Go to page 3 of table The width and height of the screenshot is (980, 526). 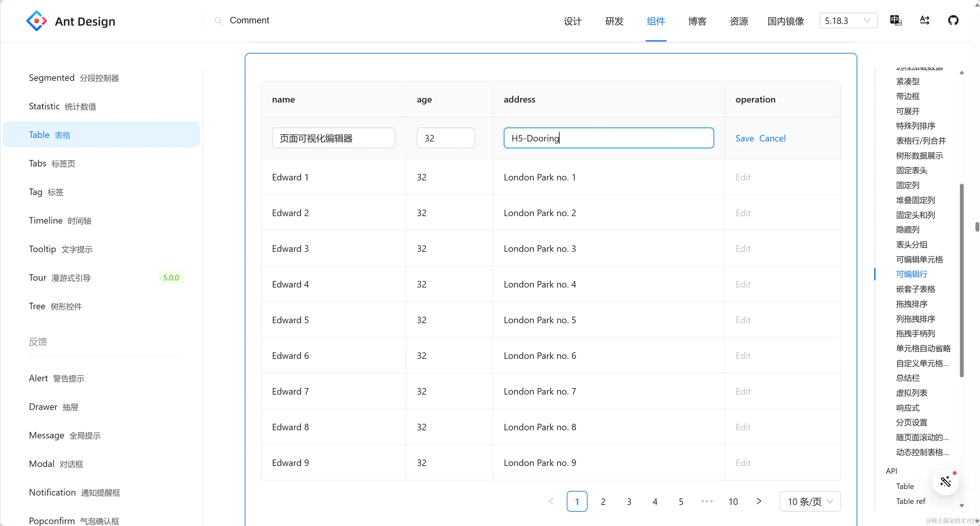point(629,501)
